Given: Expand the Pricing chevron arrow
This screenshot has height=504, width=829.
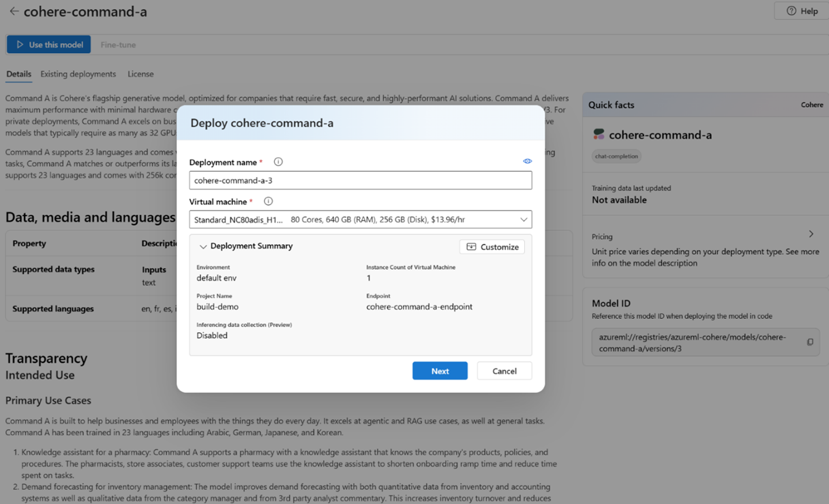Looking at the screenshot, I should (x=811, y=234).
